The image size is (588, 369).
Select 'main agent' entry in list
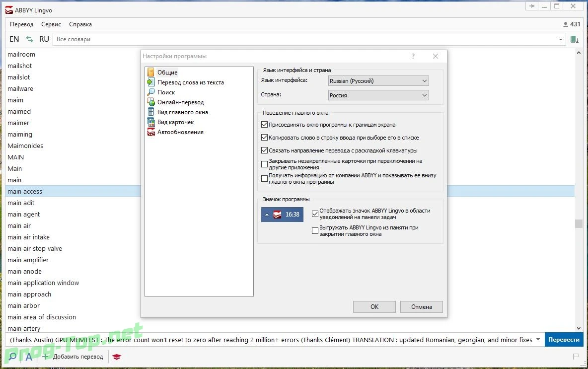click(24, 214)
